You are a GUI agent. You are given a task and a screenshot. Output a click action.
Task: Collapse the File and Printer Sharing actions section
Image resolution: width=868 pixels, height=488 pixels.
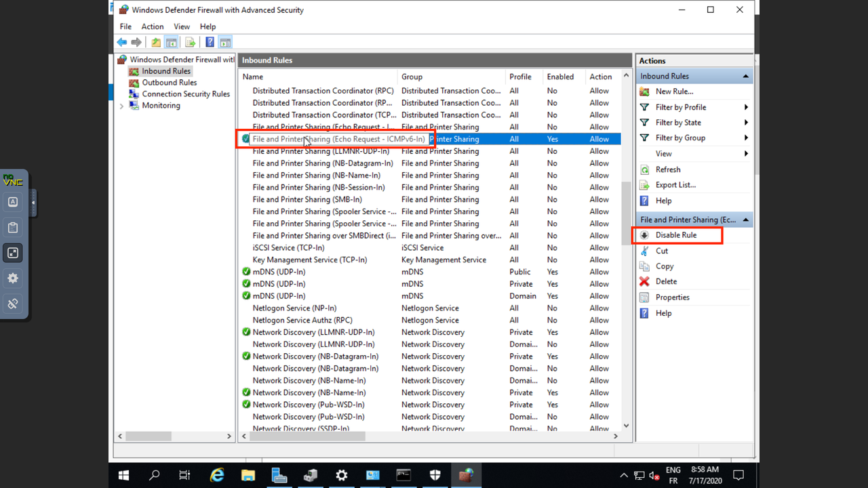pos(746,220)
